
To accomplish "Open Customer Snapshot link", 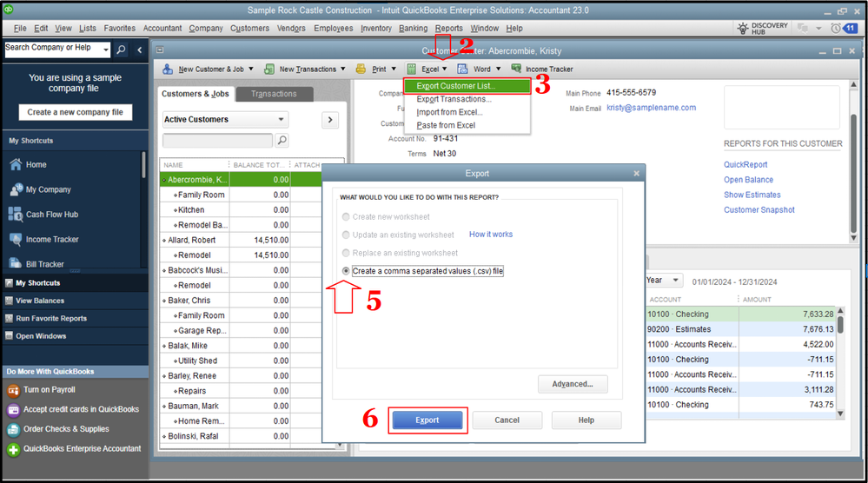I will click(x=759, y=210).
